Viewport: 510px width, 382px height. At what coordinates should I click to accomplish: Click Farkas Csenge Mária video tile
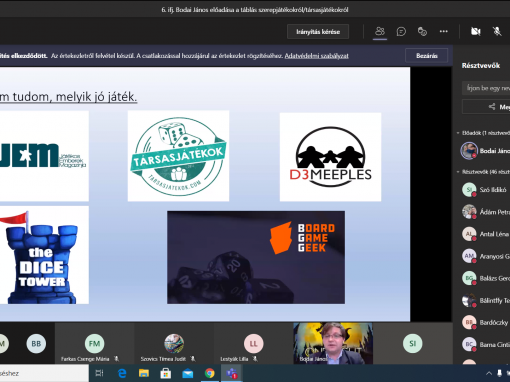94,343
